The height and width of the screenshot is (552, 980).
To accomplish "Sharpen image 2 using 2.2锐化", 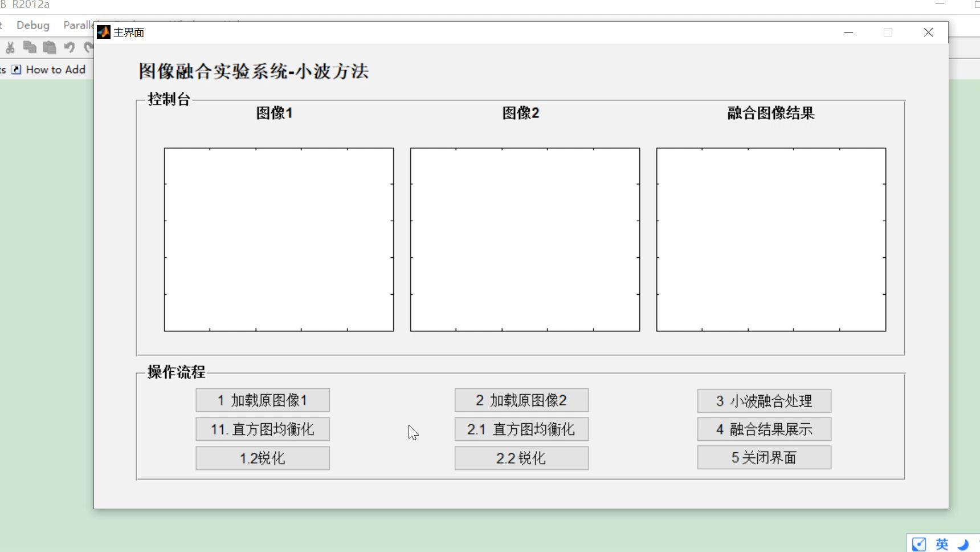I will 521,458.
